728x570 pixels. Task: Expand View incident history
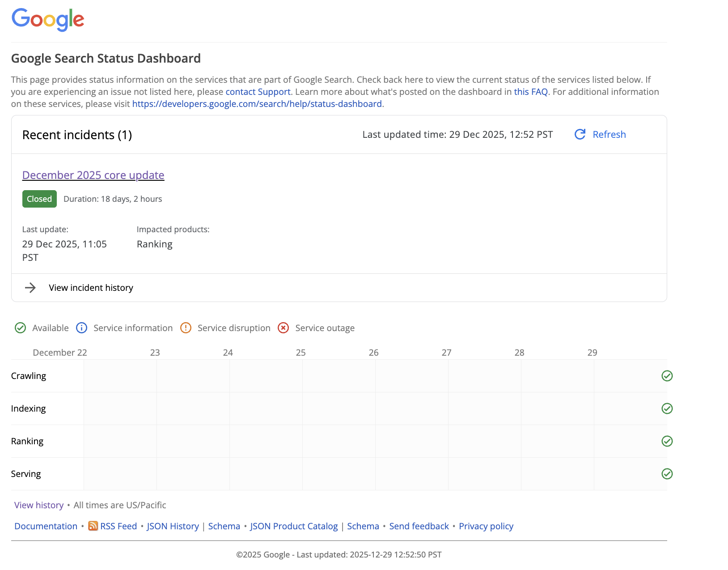click(91, 288)
